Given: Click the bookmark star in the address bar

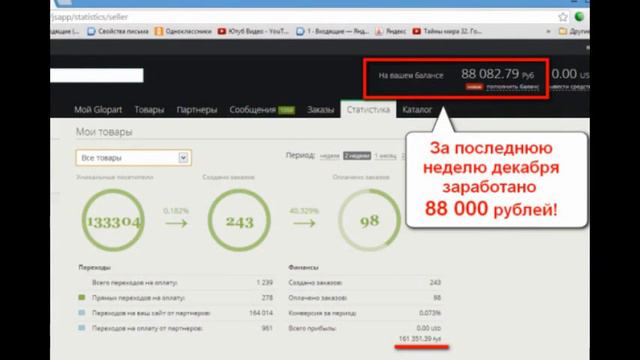Looking at the screenshot, I should 563,17.
